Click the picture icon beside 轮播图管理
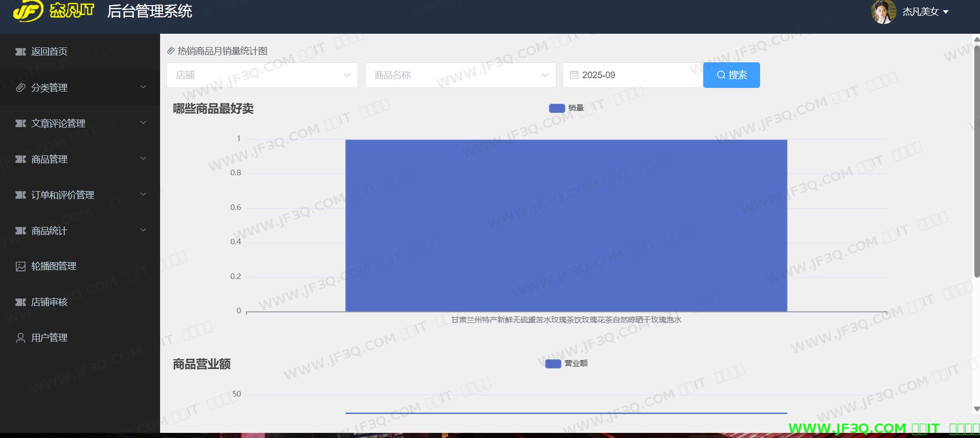The height and width of the screenshot is (438, 980). pyautogui.click(x=20, y=266)
